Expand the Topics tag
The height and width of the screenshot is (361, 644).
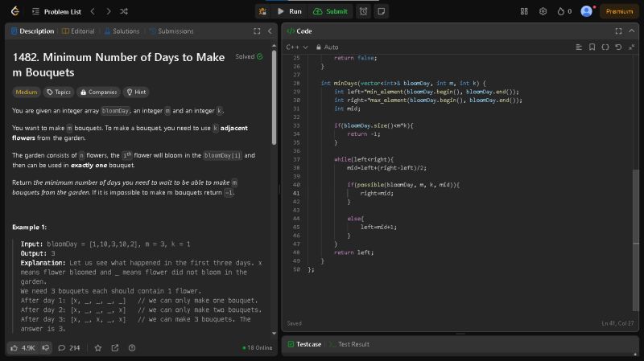[x=59, y=92]
